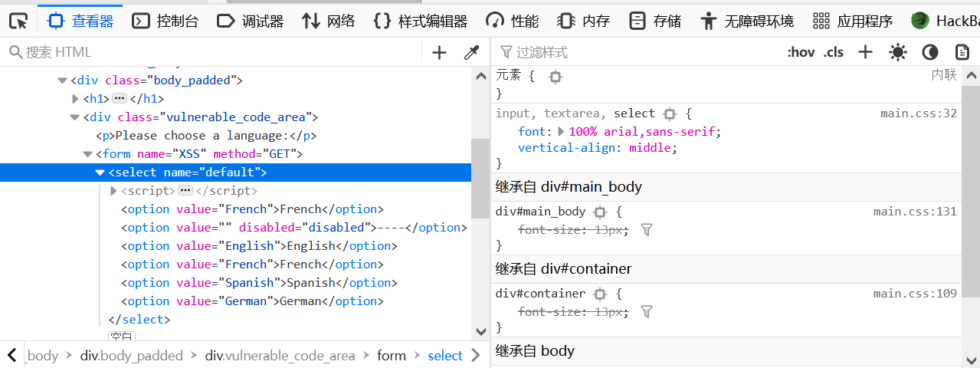Collapse the form XSS node

88,154
